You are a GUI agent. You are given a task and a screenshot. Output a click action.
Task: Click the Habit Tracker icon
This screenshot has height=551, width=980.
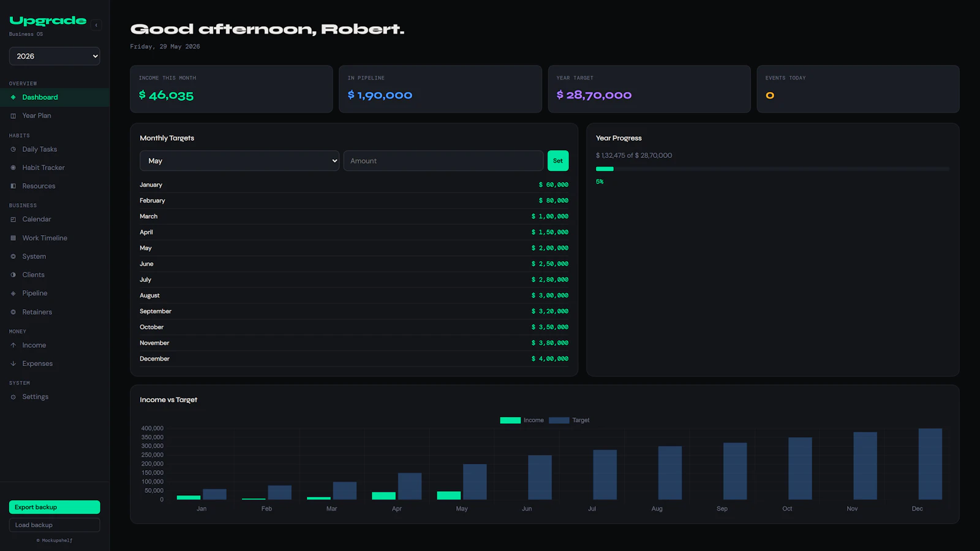(x=13, y=168)
